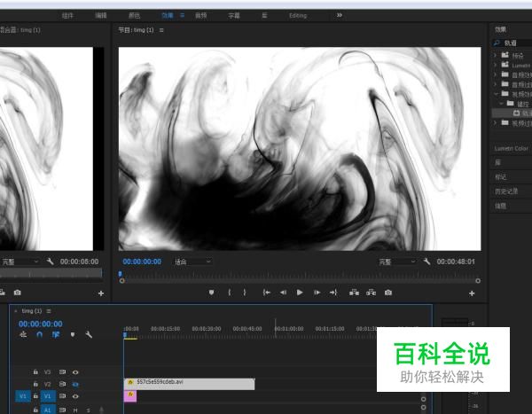532x414 pixels.
Task: Expand the first presets folder in effects
Action: [495, 55]
